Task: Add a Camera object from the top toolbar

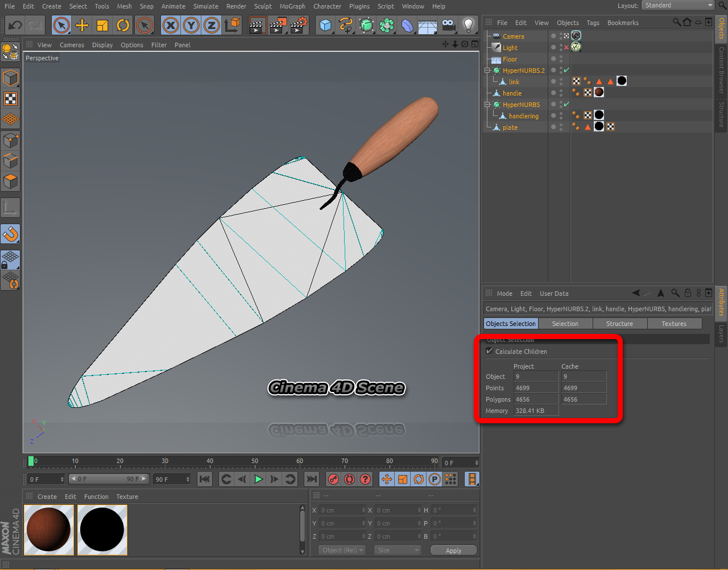Action: [x=448, y=26]
